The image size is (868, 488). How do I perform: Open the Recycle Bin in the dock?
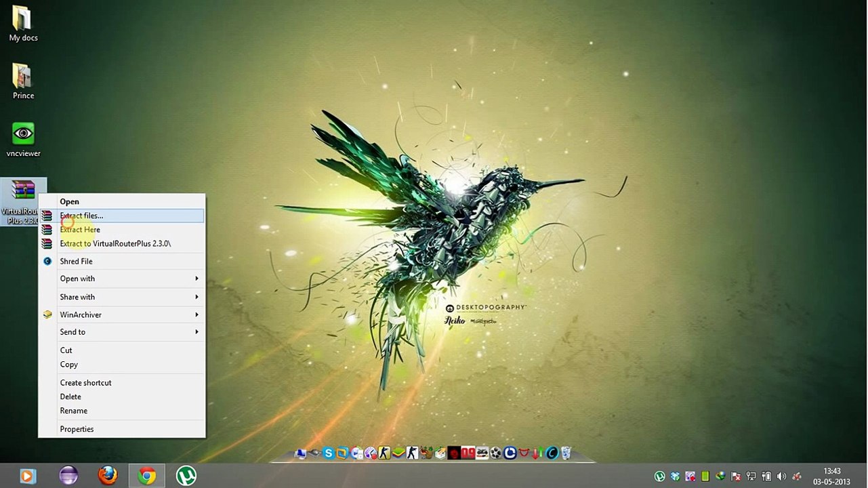566,453
